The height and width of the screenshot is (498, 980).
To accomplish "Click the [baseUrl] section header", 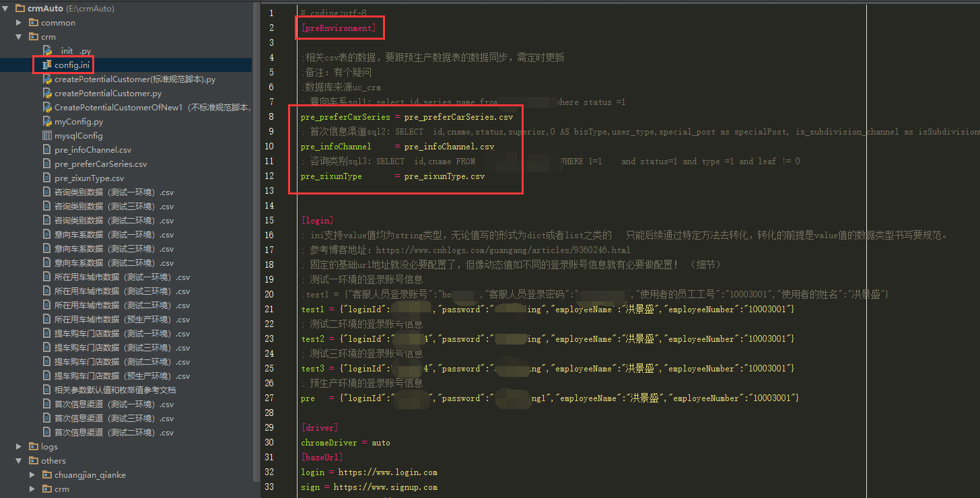I will (x=322, y=458).
